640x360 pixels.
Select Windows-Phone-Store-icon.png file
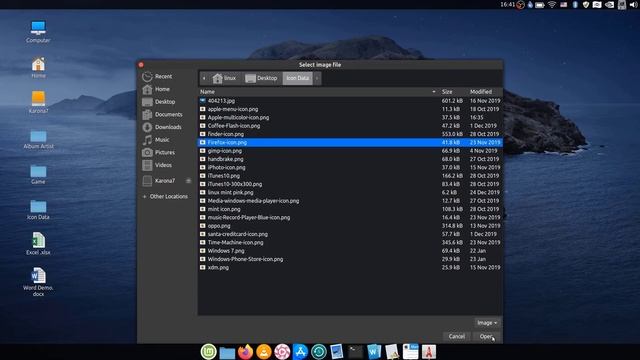(x=350, y=259)
